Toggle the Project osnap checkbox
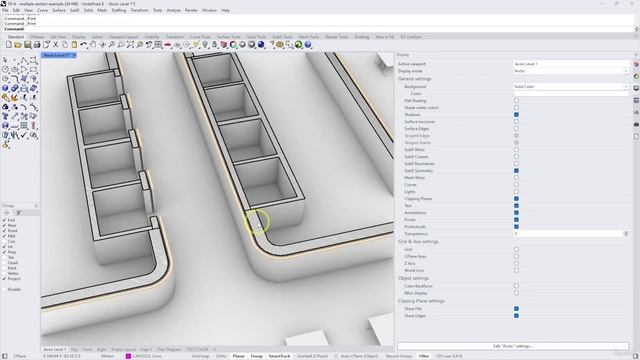 [4, 278]
